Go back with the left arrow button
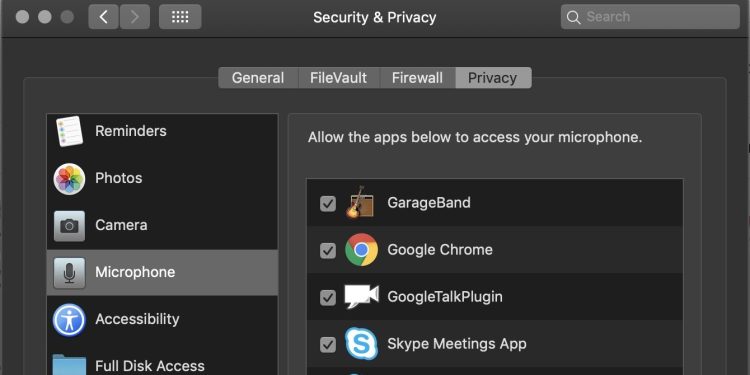 [x=103, y=17]
